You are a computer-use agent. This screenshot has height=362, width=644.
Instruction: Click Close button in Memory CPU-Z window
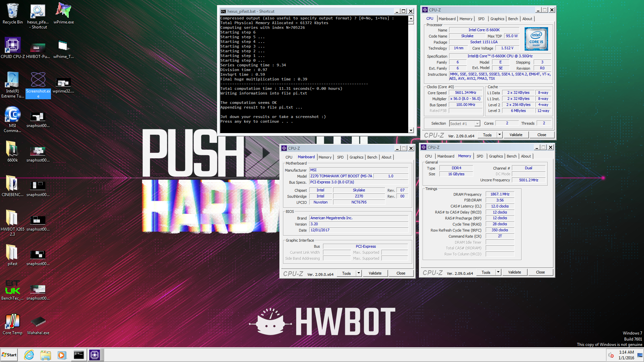pos(540,272)
